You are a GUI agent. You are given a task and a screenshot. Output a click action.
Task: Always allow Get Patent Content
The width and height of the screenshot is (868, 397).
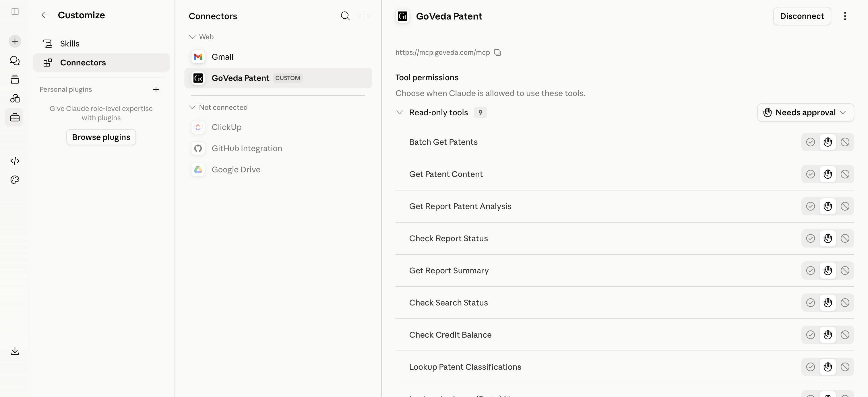pos(810,174)
